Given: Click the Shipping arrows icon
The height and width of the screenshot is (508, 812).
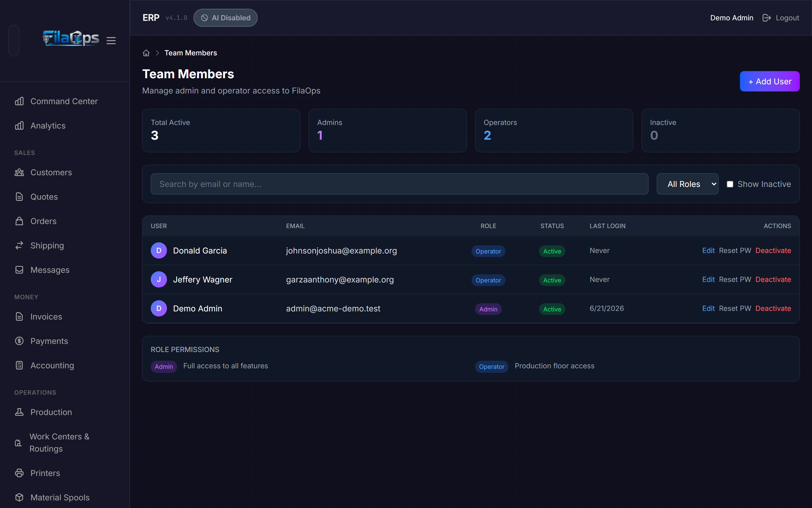Looking at the screenshot, I should pyautogui.click(x=19, y=246).
